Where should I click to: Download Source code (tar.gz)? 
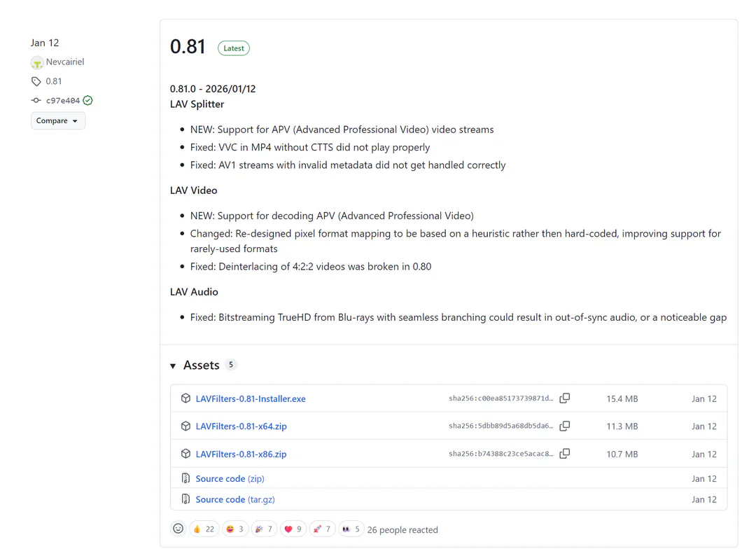(230, 499)
